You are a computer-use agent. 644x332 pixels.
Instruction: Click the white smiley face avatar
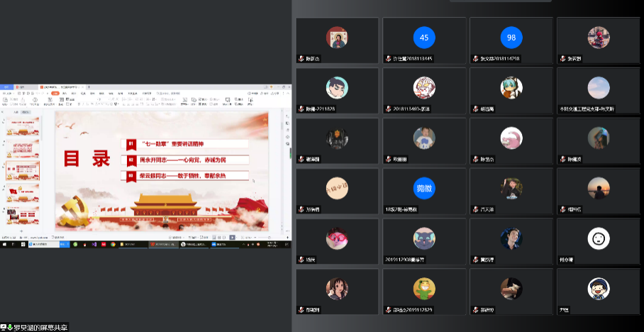pyautogui.click(x=599, y=238)
